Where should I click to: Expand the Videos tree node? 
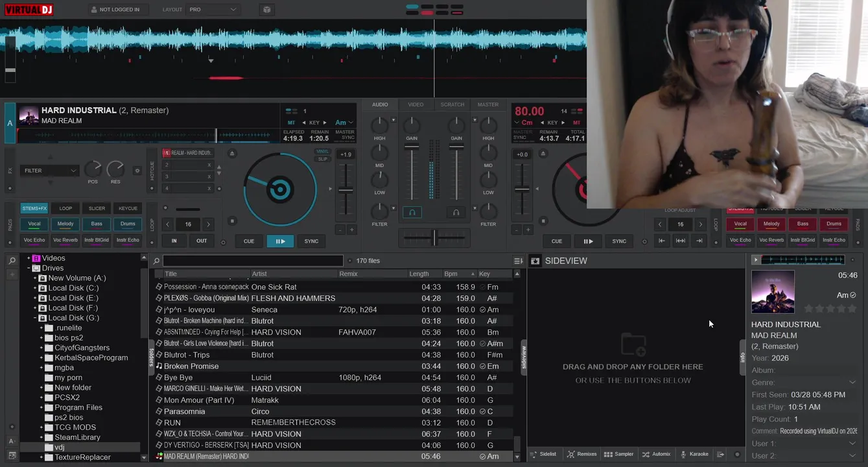(28, 258)
